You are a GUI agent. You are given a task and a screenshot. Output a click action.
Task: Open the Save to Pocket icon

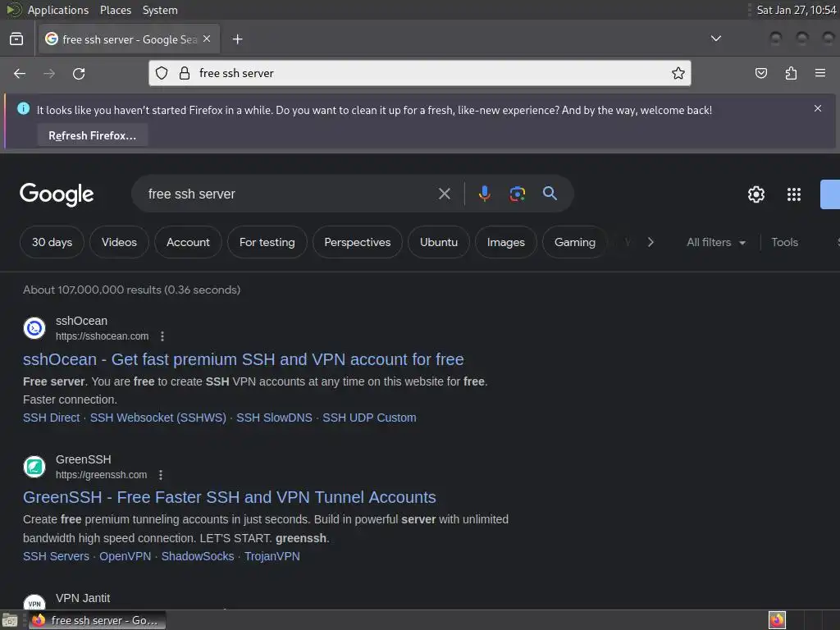coord(760,73)
